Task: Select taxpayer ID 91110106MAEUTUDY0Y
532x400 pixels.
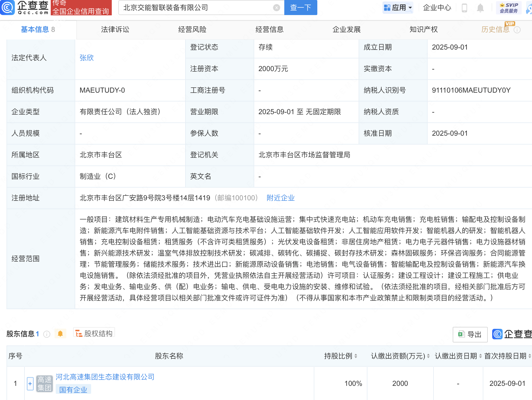Action: pyautogui.click(x=471, y=90)
